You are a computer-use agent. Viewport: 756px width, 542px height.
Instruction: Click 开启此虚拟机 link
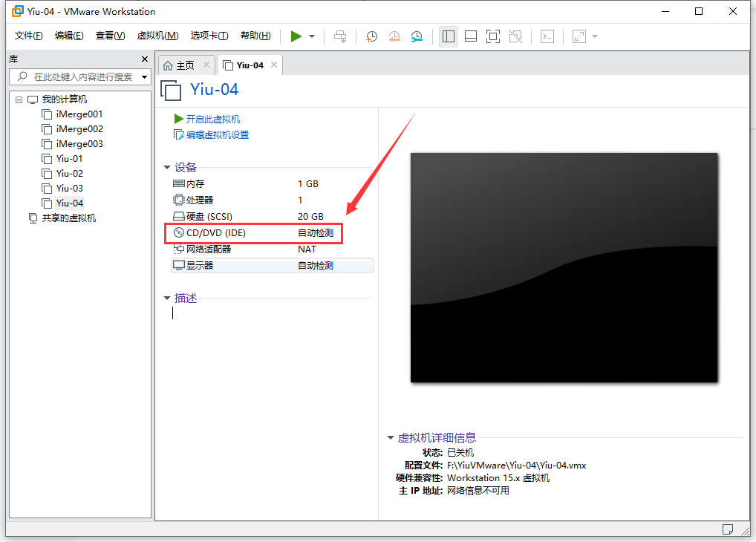(x=207, y=119)
